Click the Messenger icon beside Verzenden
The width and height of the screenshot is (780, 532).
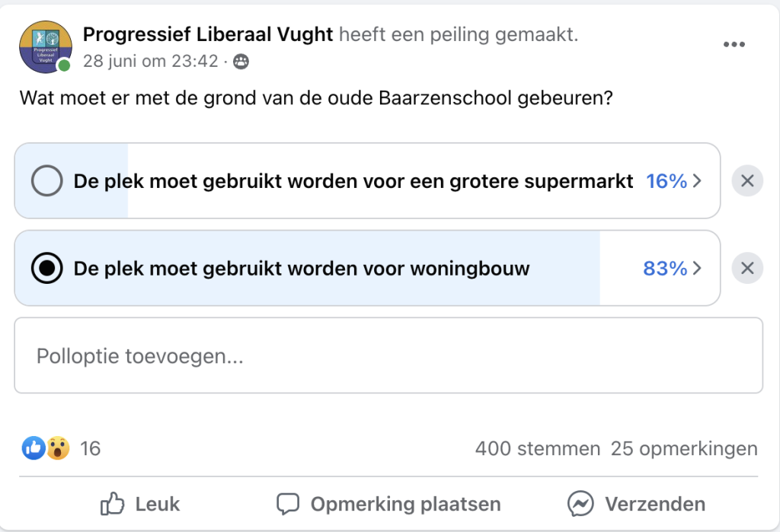coord(580,504)
